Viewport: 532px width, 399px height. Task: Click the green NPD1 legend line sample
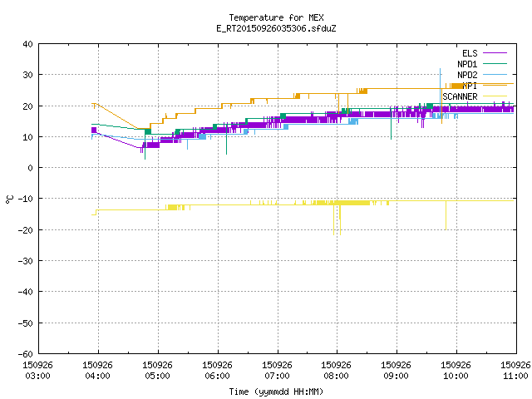point(495,63)
